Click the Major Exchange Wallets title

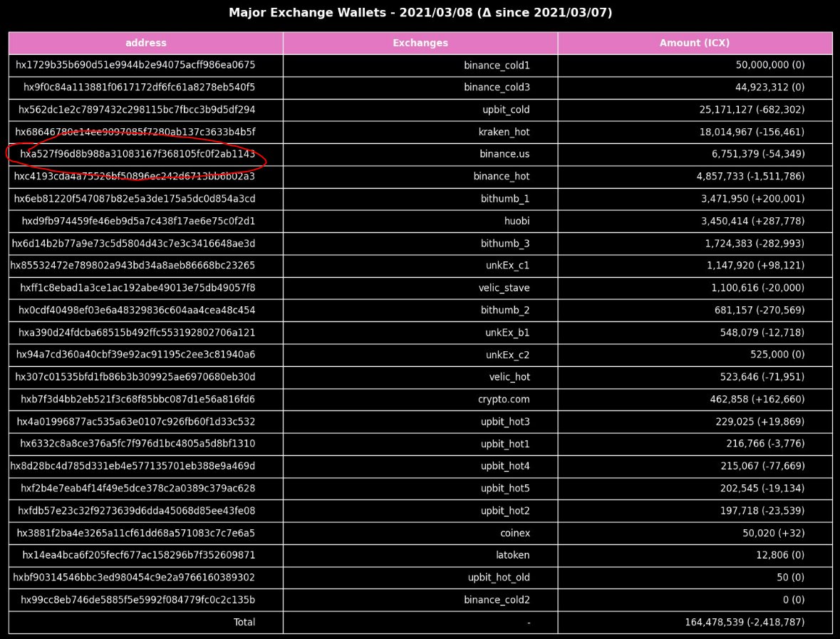[x=420, y=13]
